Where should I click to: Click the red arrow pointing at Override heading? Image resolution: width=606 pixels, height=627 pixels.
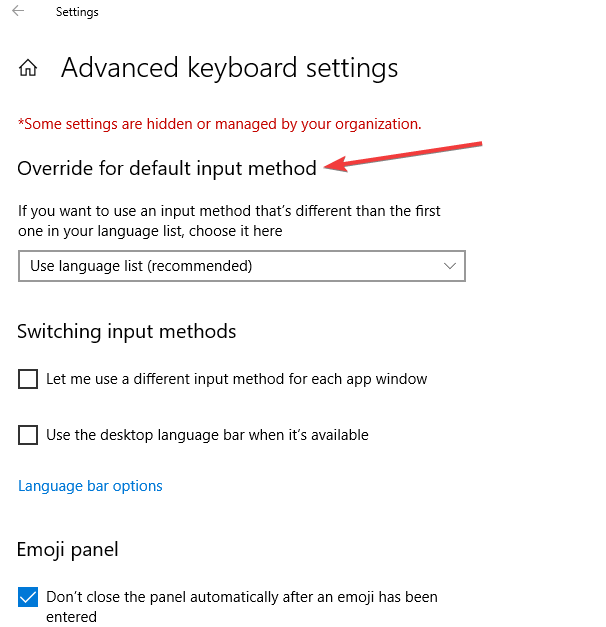tap(410, 157)
